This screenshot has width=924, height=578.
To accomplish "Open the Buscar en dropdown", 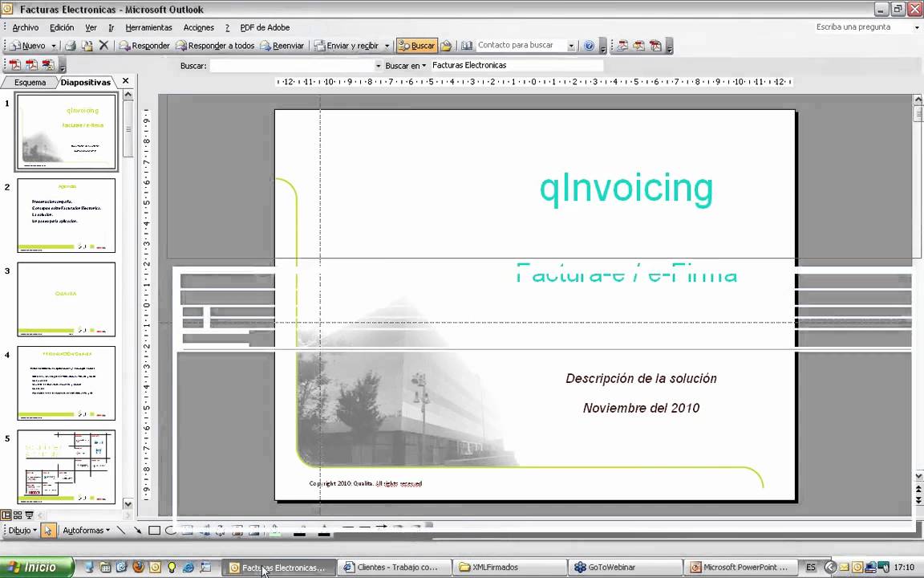I will [405, 66].
